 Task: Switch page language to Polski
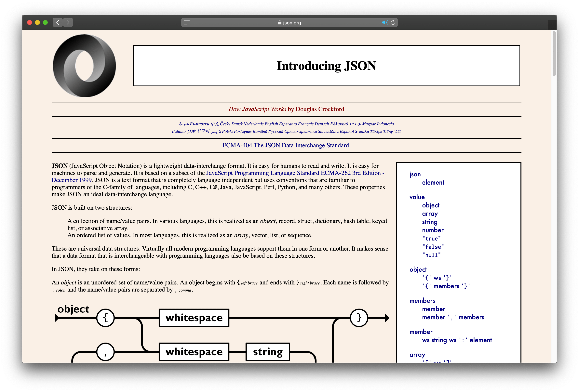[227, 132]
